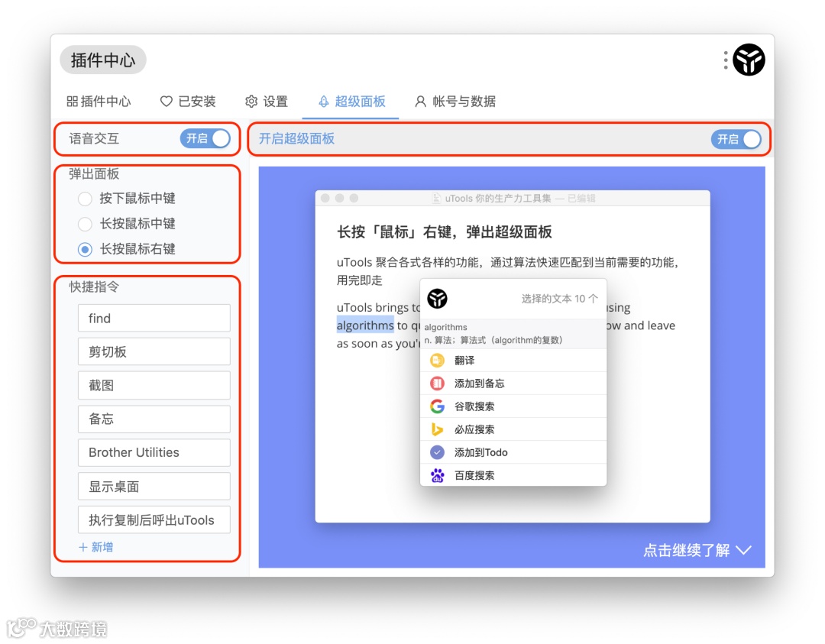
Task: Select 按下鼠标中键 radio option
Action: (85, 199)
